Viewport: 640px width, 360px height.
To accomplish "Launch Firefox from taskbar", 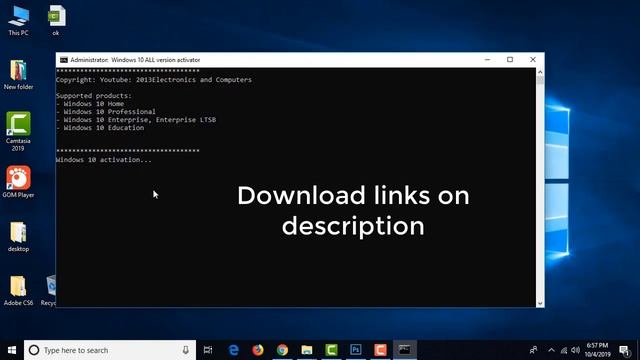I will (x=258, y=350).
